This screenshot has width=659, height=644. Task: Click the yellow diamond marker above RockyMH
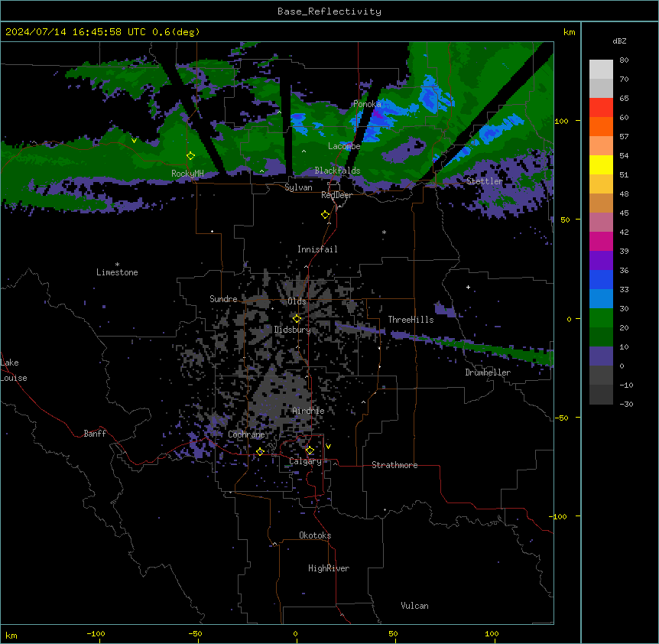pyautogui.click(x=190, y=155)
